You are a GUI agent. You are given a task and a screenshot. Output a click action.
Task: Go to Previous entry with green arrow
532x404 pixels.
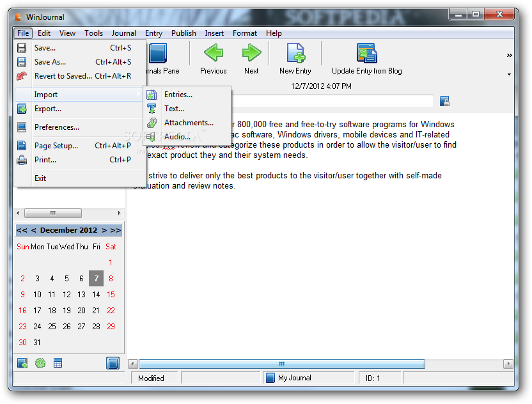pos(214,52)
